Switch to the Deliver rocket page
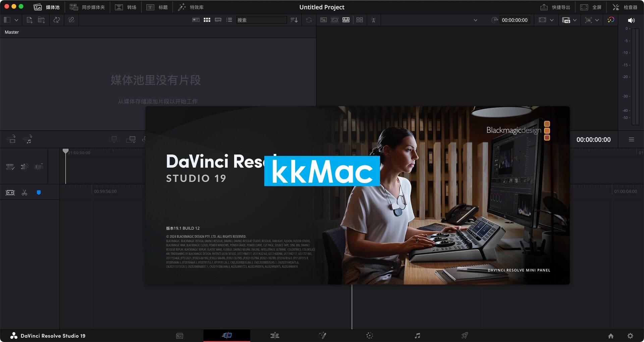The width and height of the screenshot is (644, 342). tap(465, 335)
